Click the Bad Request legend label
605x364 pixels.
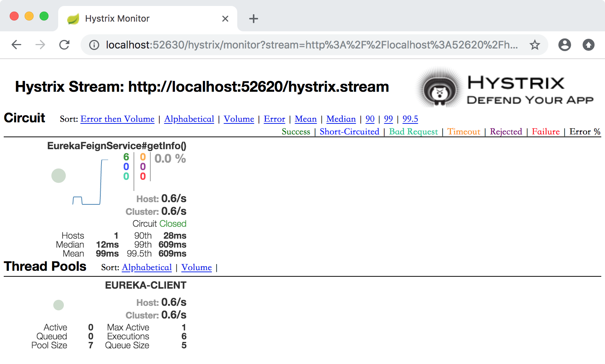click(414, 132)
